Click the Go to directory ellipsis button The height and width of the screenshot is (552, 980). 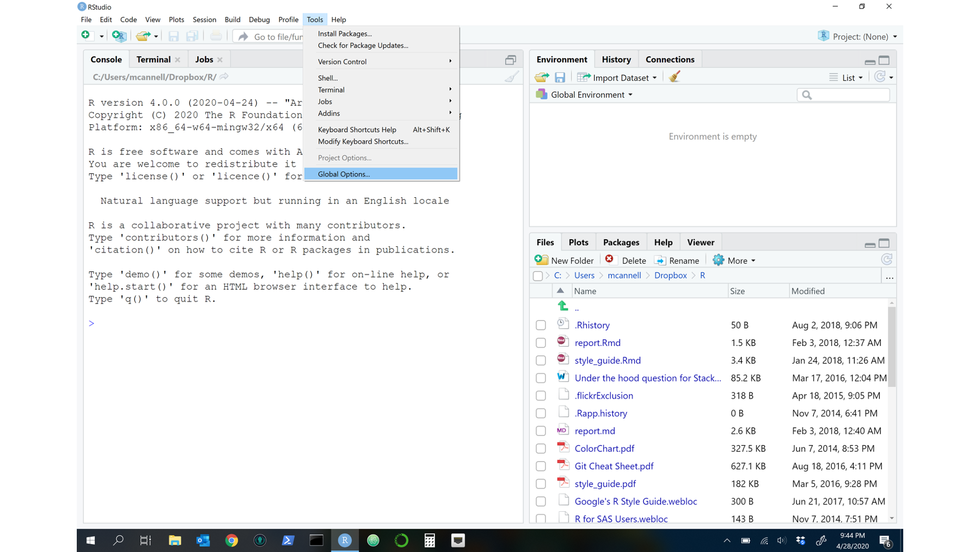[x=890, y=276]
